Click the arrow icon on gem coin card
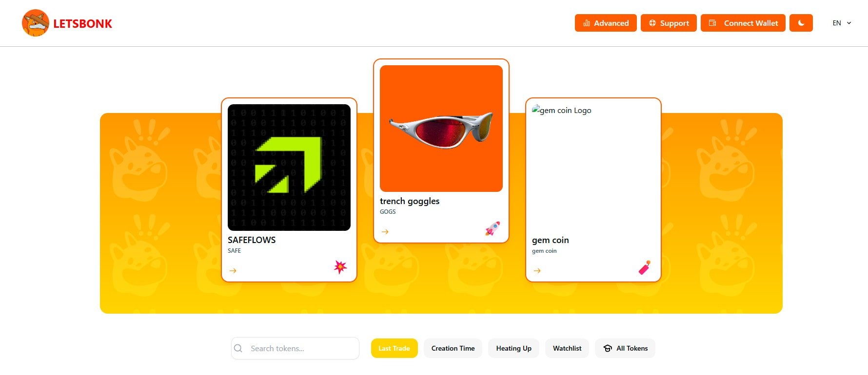Viewport: 868px width, 375px height. point(537,271)
